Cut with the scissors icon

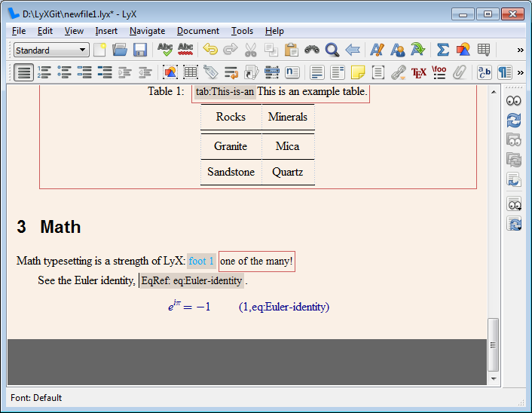pyautogui.click(x=251, y=50)
